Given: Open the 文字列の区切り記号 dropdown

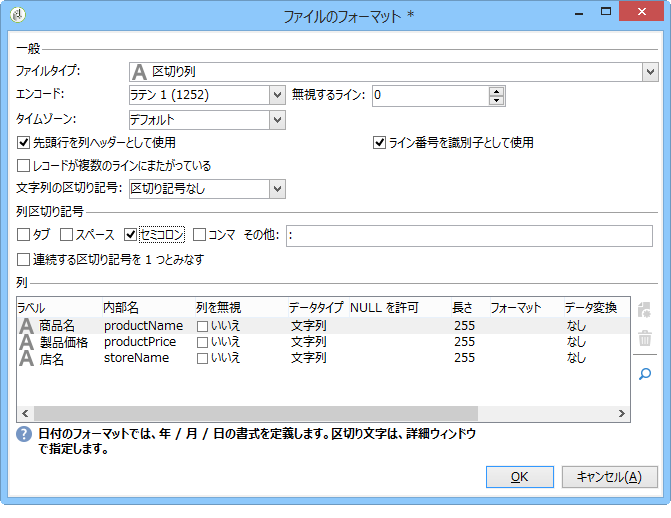Looking at the screenshot, I should coord(277,189).
